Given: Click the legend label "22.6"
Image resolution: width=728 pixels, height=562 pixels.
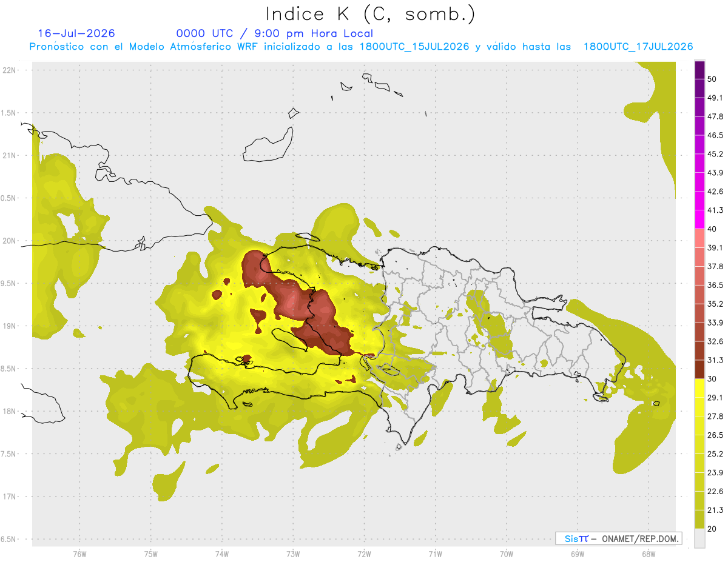Looking at the screenshot, I should click(x=715, y=492).
